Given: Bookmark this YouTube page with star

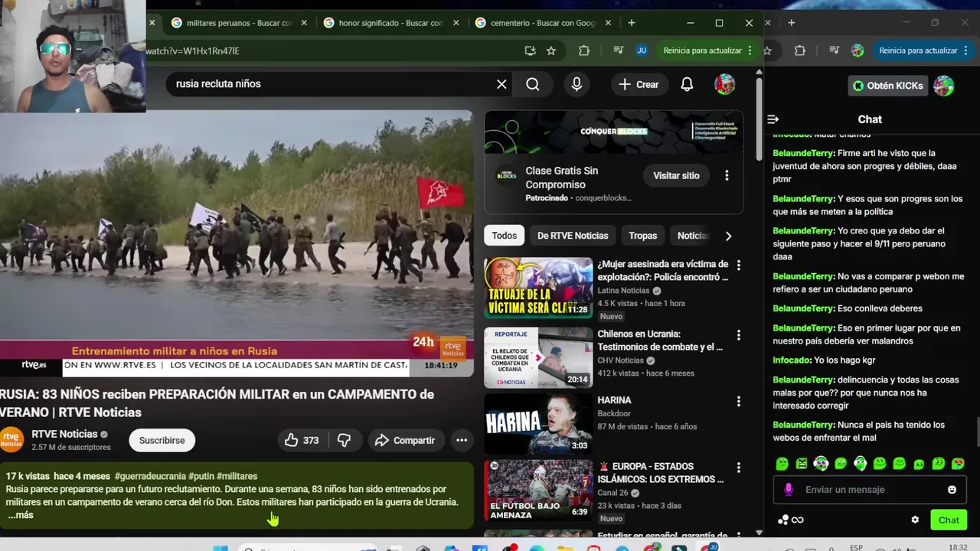Looking at the screenshot, I should point(551,51).
